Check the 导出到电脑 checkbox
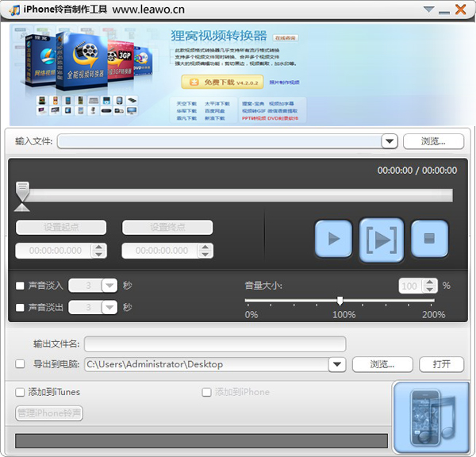 (20, 364)
